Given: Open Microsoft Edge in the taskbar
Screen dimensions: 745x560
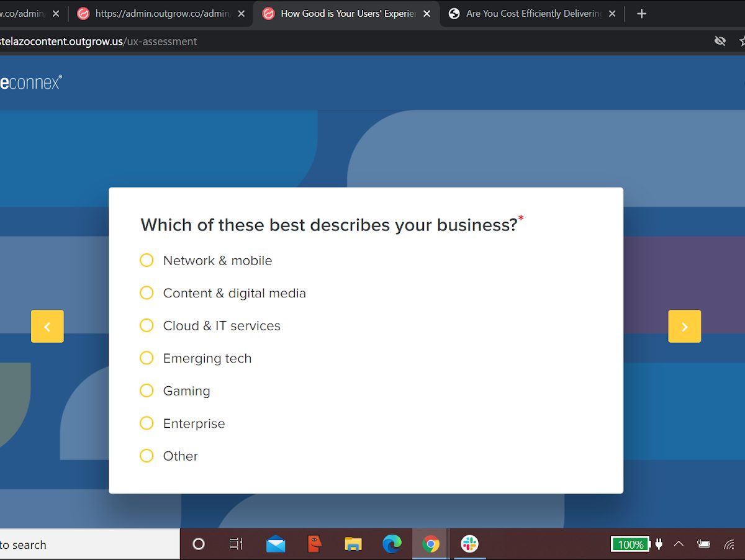Looking at the screenshot, I should click(x=392, y=544).
